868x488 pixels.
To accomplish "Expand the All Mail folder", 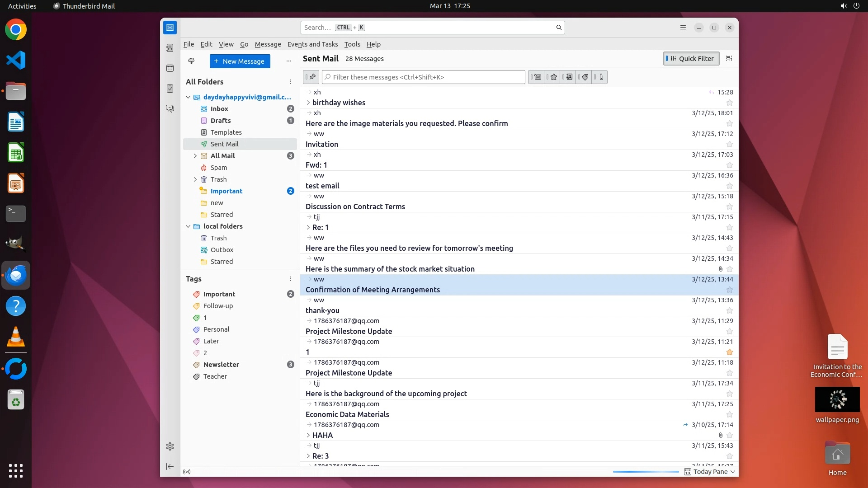I will coord(195,156).
